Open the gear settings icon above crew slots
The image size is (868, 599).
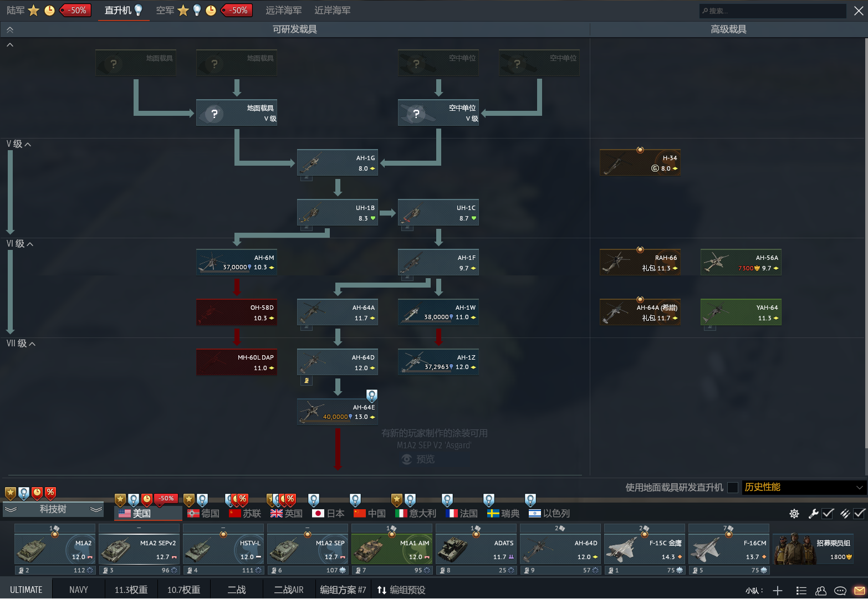(x=794, y=514)
